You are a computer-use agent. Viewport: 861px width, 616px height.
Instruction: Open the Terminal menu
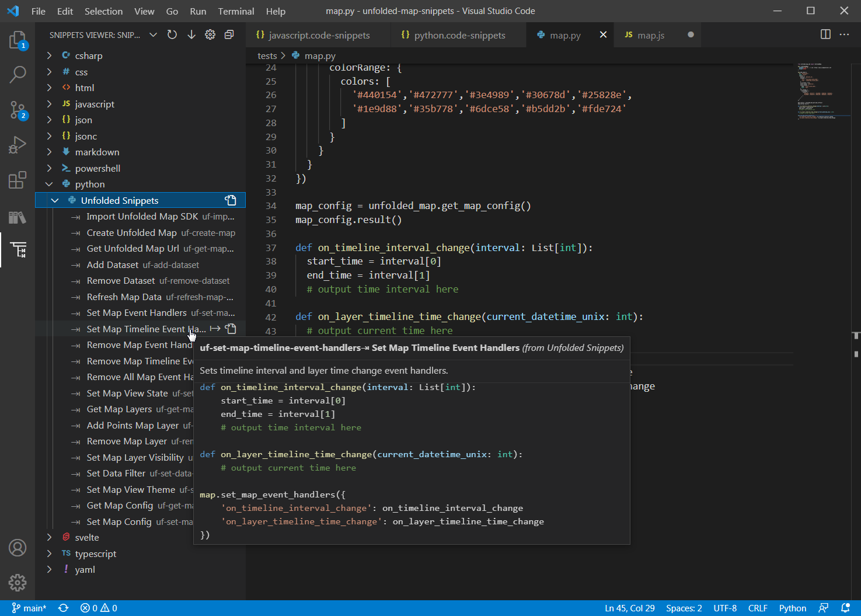coord(236,11)
